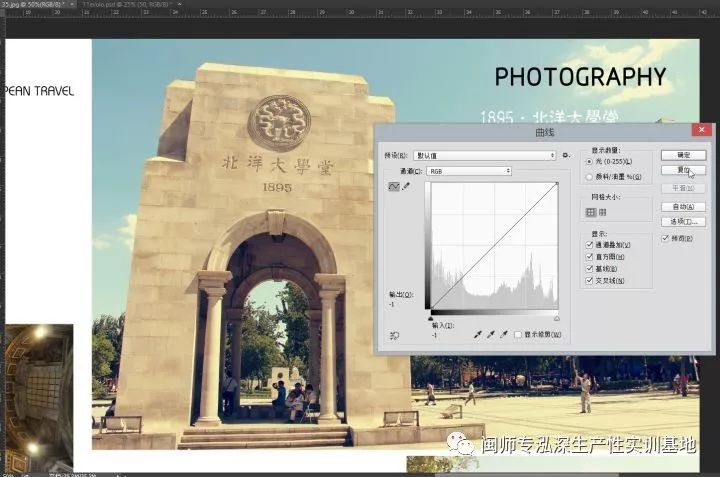Close the 33.jpg document tab
Image resolution: width=720 pixels, height=477 pixels.
pos(73,4)
